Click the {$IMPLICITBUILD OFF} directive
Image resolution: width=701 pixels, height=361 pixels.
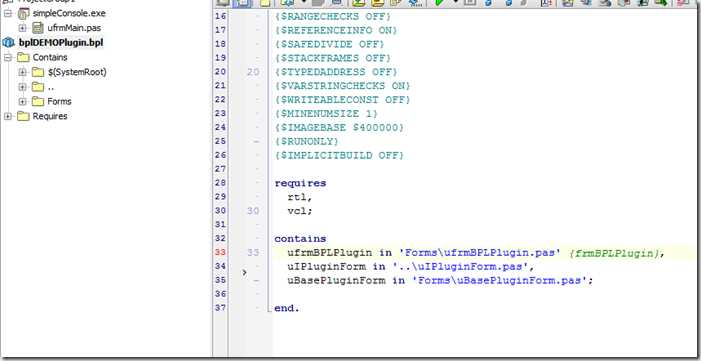(x=339, y=155)
